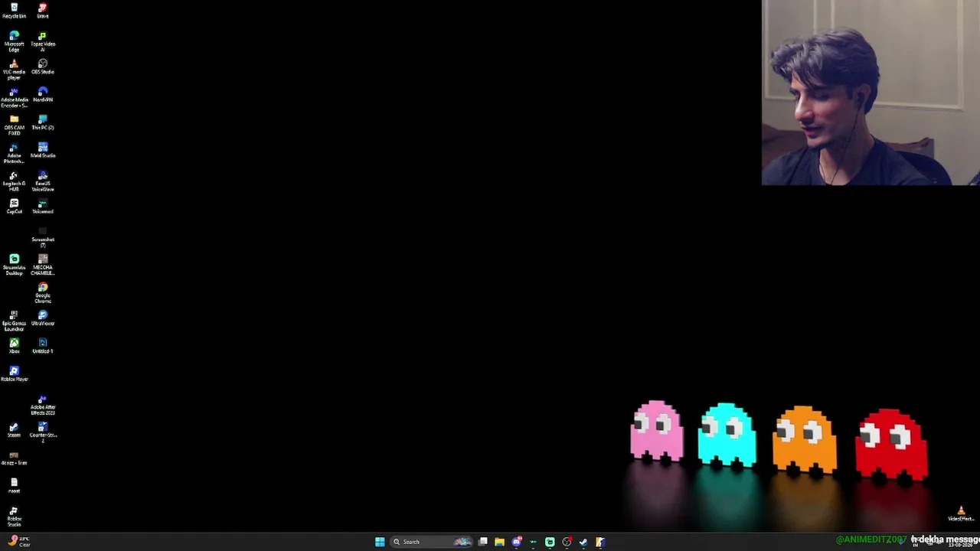Select the 'naaat' text file icon
Screen dimensions: 980x551
tap(14, 485)
